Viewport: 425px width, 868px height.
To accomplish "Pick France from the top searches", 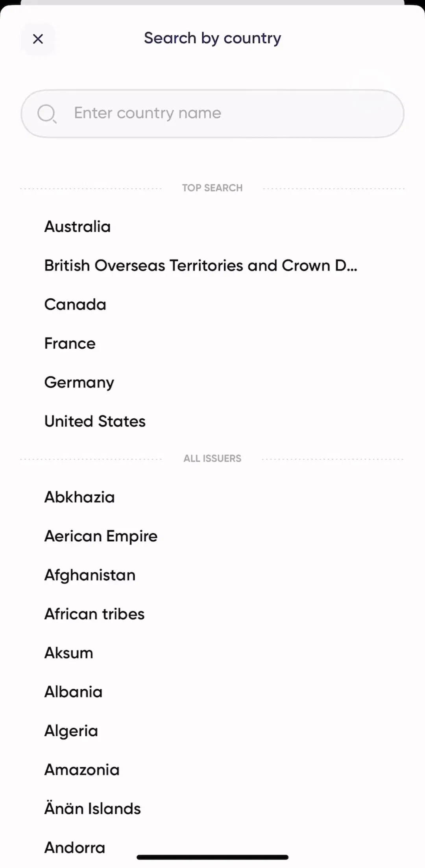I will (70, 343).
